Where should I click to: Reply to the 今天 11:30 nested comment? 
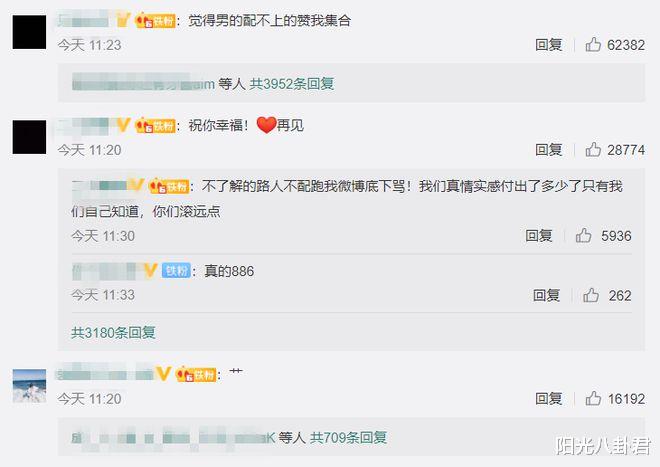pyautogui.click(x=539, y=236)
